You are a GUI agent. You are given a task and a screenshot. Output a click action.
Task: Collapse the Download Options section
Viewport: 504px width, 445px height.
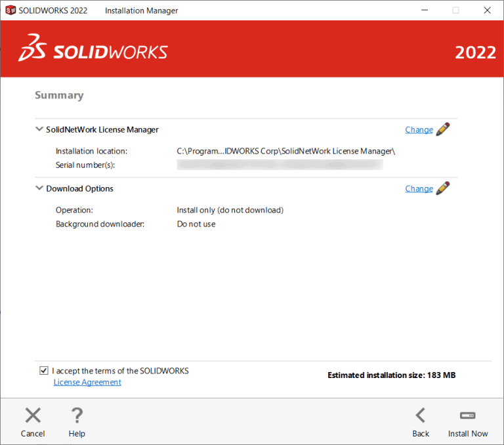click(39, 188)
